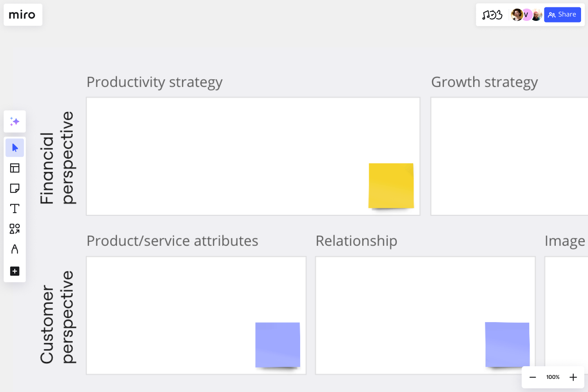Viewport: 588px width, 392px height.
Task: Select the Text tool
Action: [15, 209]
